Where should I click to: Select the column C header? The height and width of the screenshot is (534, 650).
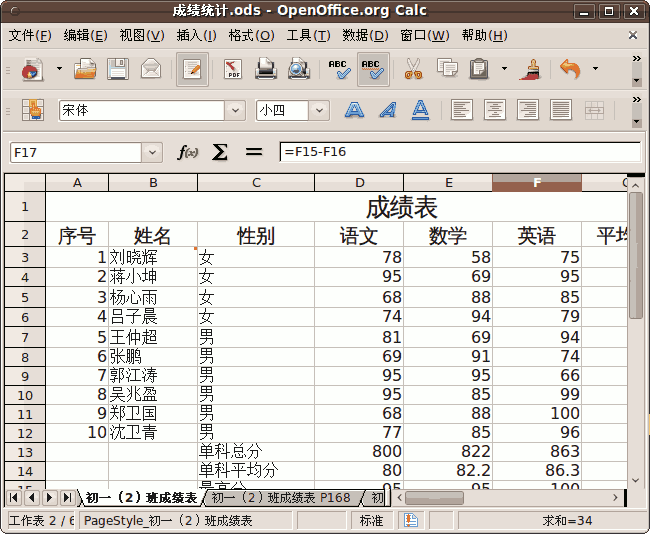coord(256,183)
